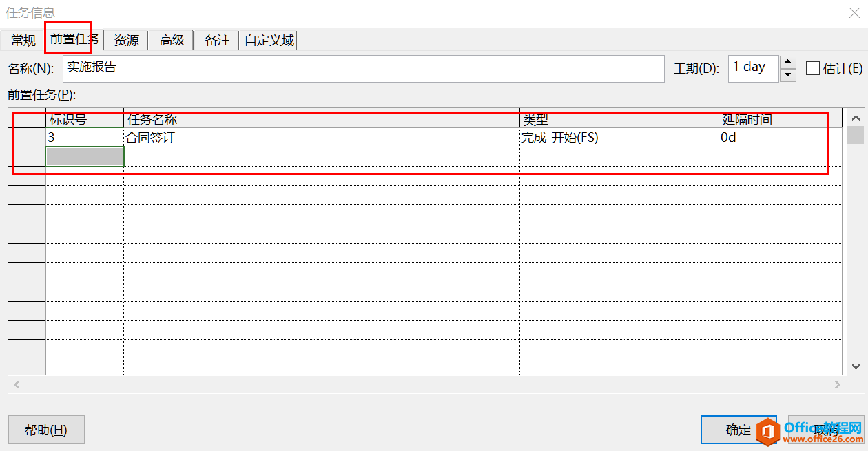Click the 工期 duration input box
The height and width of the screenshot is (451, 868).
coord(753,69)
